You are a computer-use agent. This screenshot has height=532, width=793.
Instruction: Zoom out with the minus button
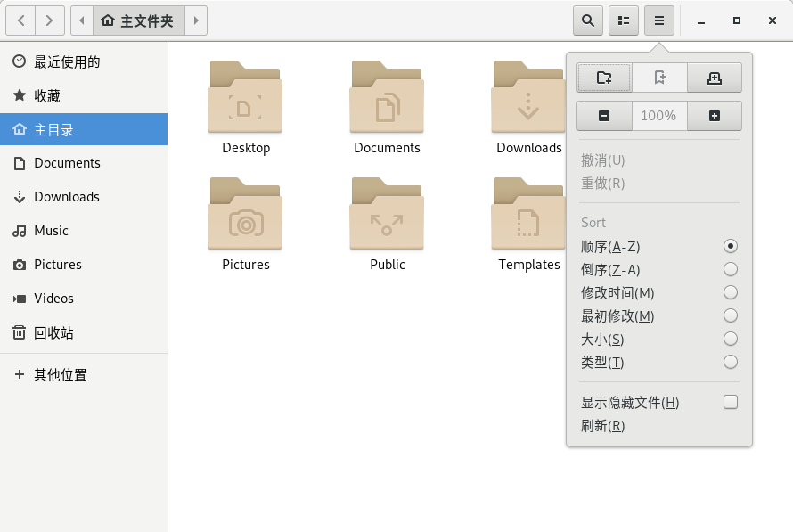tap(604, 116)
